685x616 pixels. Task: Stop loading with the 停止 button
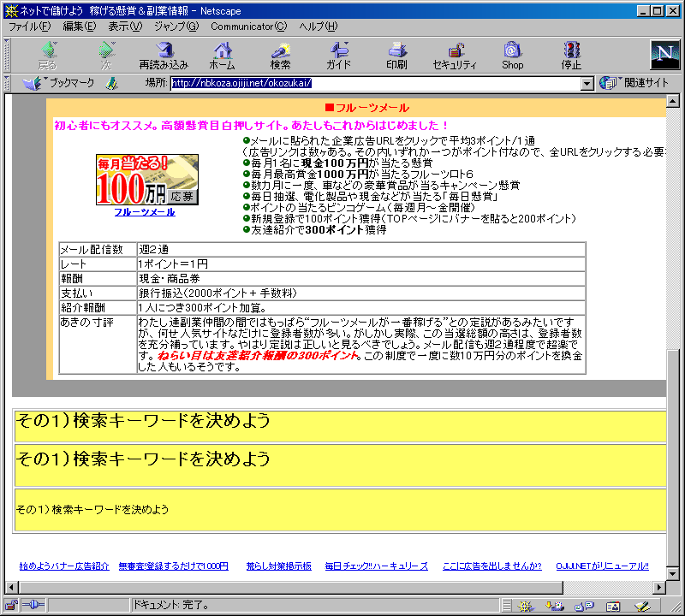pos(571,56)
